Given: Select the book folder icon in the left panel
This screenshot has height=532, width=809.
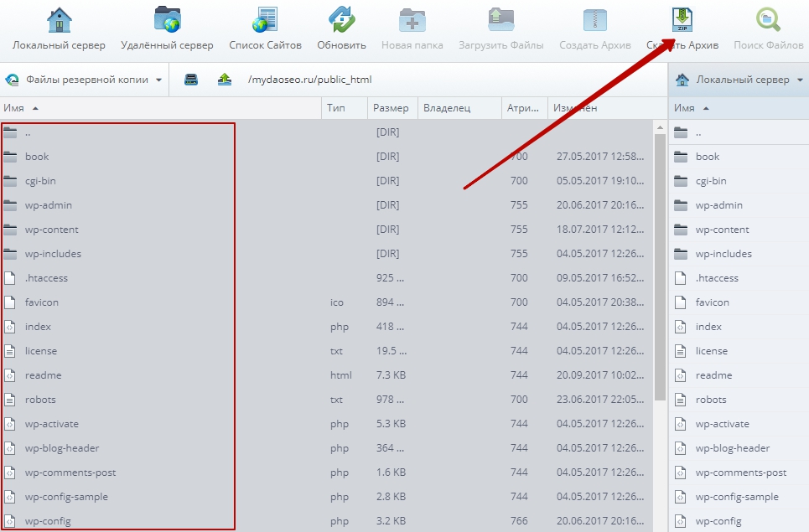Looking at the screenshot, I should point(10,156).
